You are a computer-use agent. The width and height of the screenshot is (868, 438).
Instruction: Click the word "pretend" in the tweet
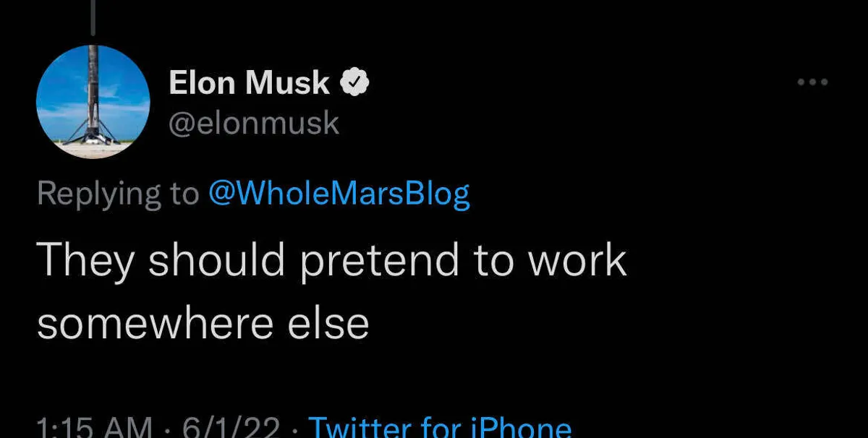[x=379, y=260]
